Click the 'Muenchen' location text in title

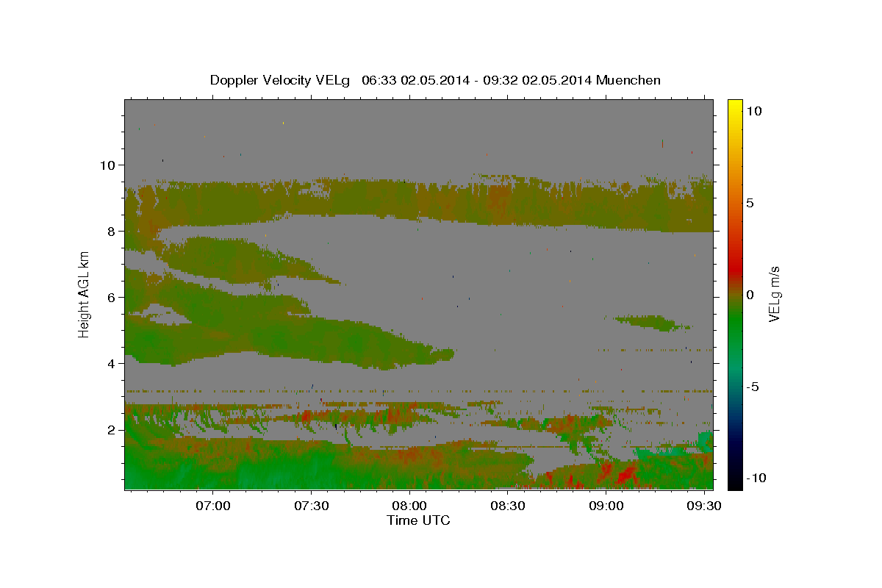point(628,80)
